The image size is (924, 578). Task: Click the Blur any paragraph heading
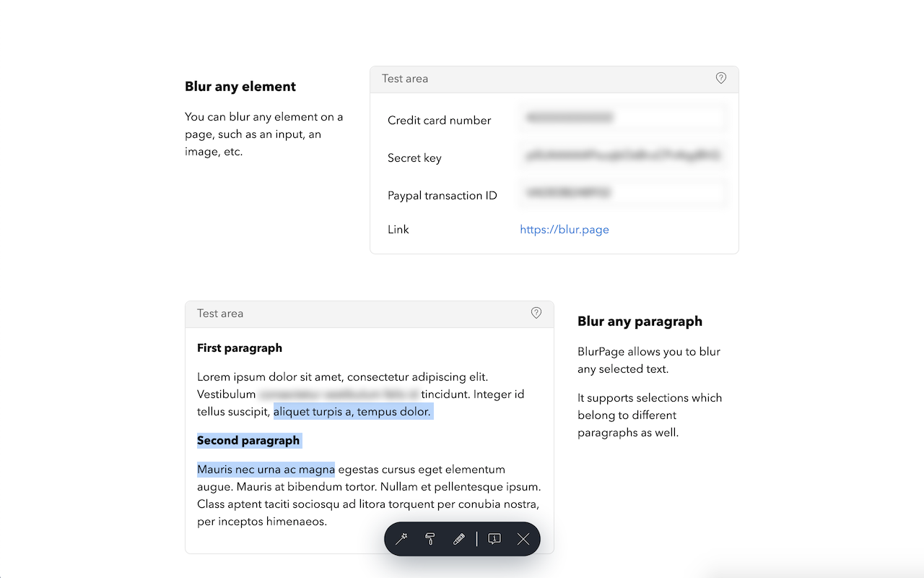tap(640, 322)
